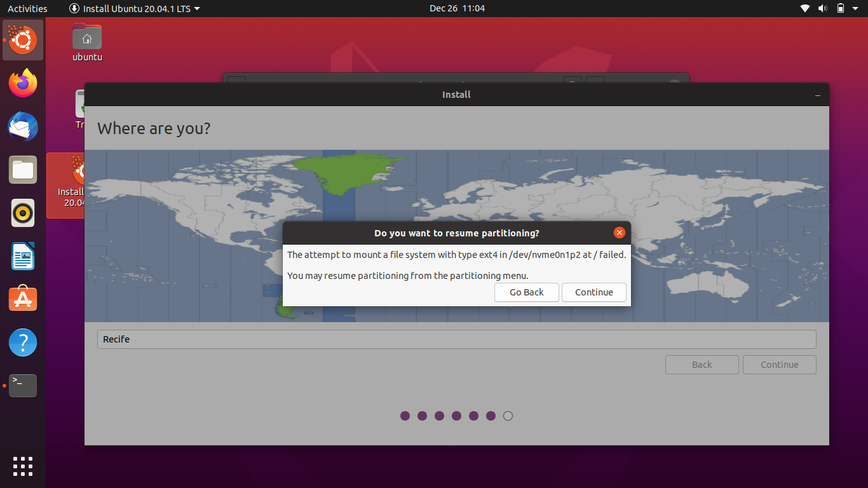The image size is (868, 488).
Task: Click the Install window title bar
Action: coord(456,95)
